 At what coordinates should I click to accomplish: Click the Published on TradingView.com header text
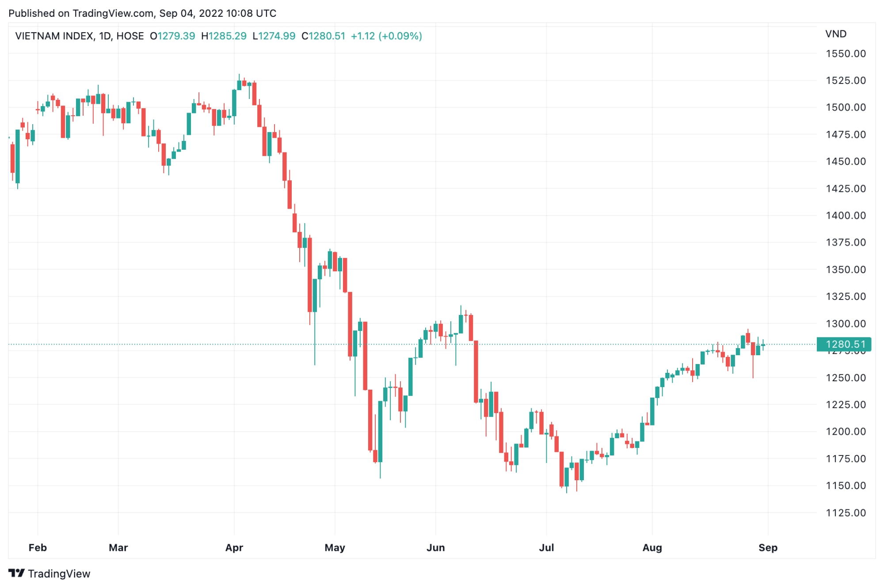click(142, 13)
